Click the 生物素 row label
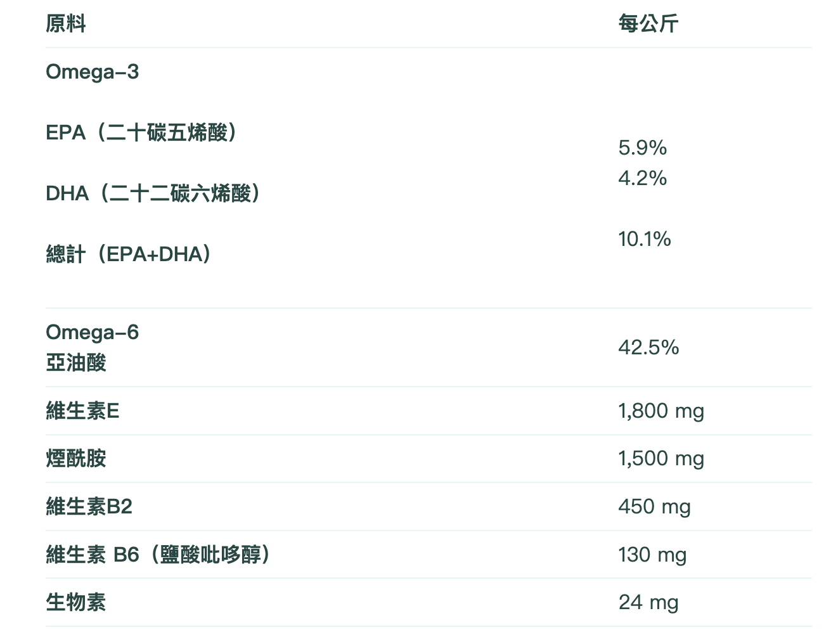 coord(75,602)
